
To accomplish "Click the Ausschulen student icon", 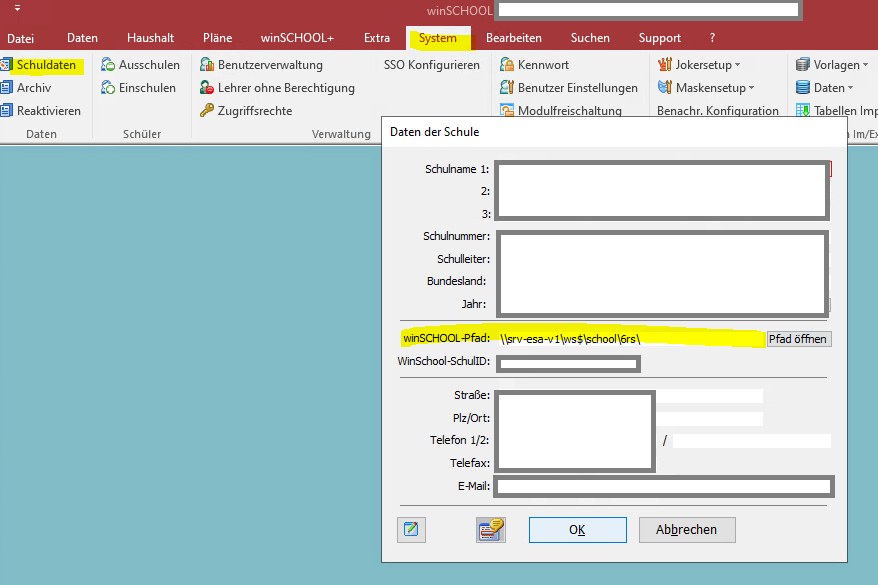I will pos(108,64).
